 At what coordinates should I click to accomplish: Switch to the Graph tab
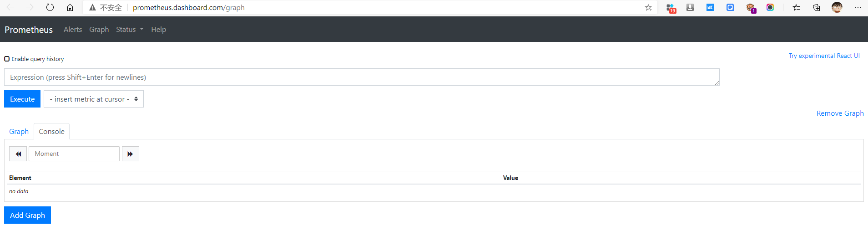(19, 131)
